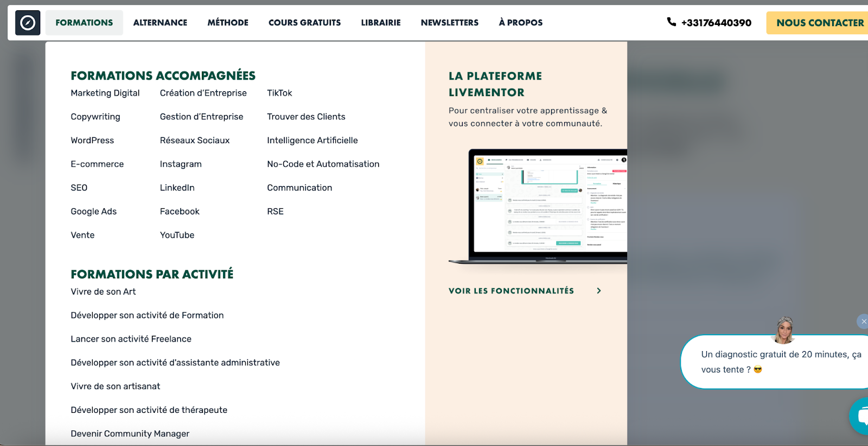The width and height of the screenshot is (868, 446).
Task: Select the Google Ads formation
Action: 94,212
